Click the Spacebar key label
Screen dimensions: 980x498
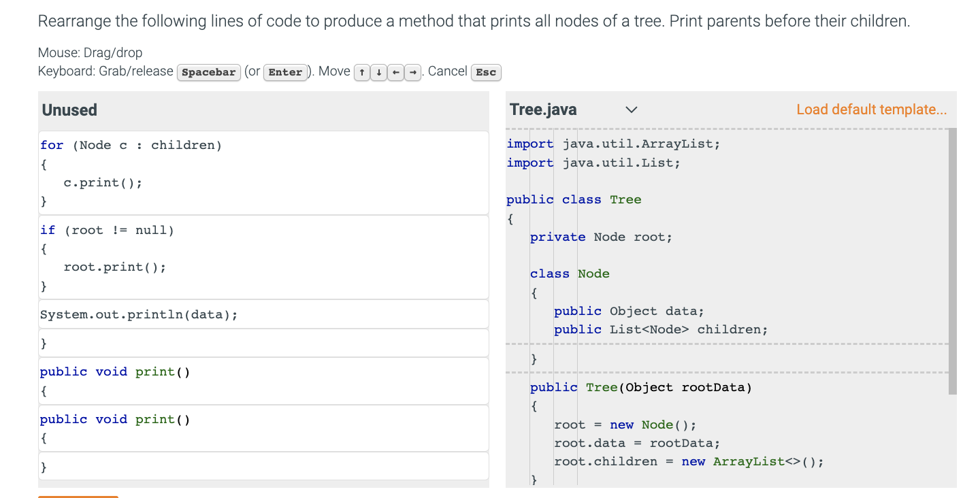209,72
